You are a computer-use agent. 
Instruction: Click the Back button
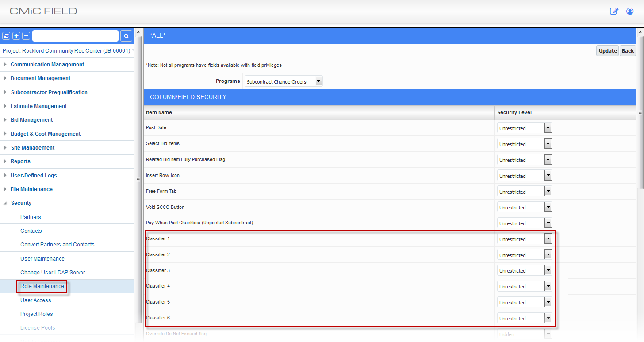pyautogui.click(x=628, y=51)
